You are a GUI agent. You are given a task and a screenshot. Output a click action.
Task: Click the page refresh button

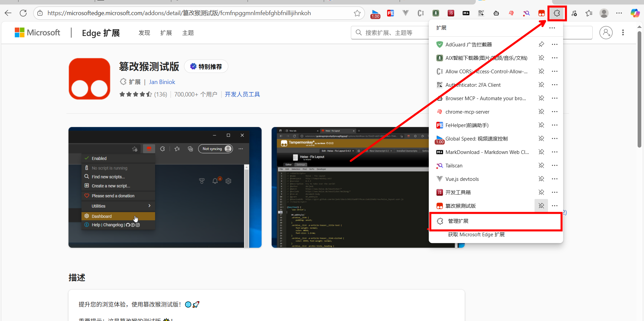(23, 13)
